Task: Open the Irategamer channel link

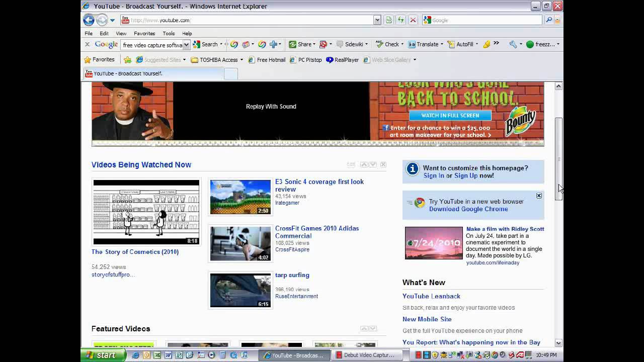Action: click(287, 203)
